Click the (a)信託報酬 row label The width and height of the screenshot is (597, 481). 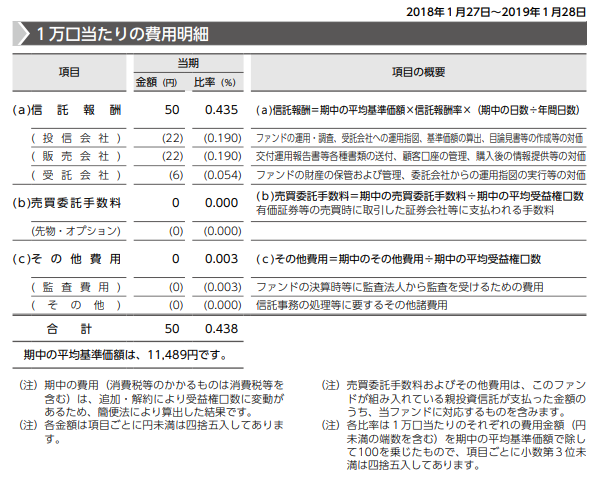point(67,110)
